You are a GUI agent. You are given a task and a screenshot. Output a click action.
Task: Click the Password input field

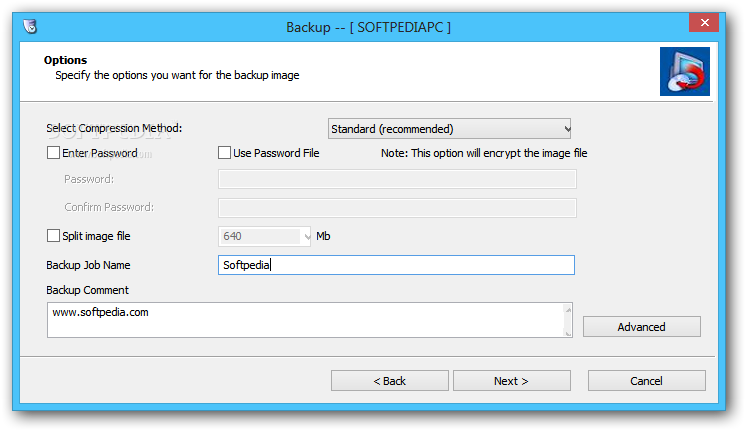click(x=397, y=179)
